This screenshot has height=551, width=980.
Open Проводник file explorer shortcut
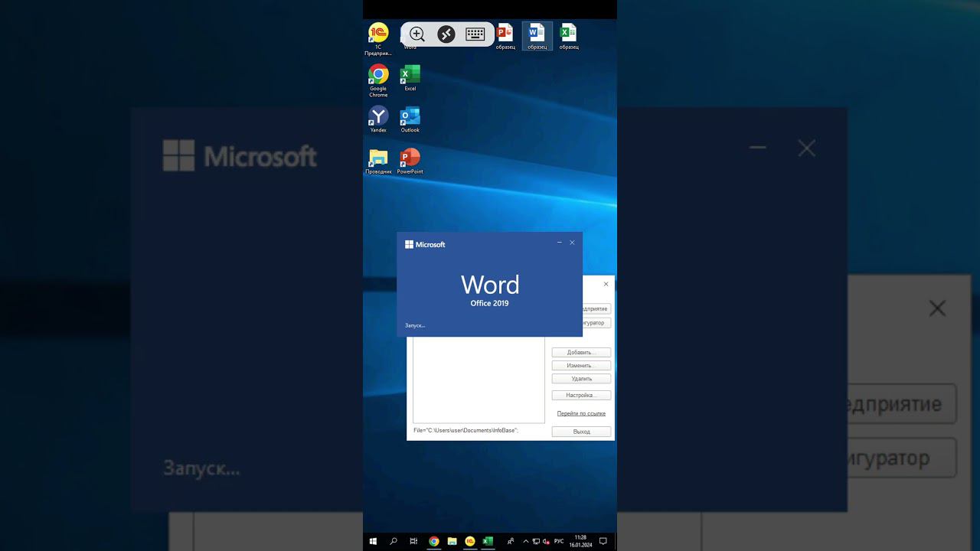378,161
